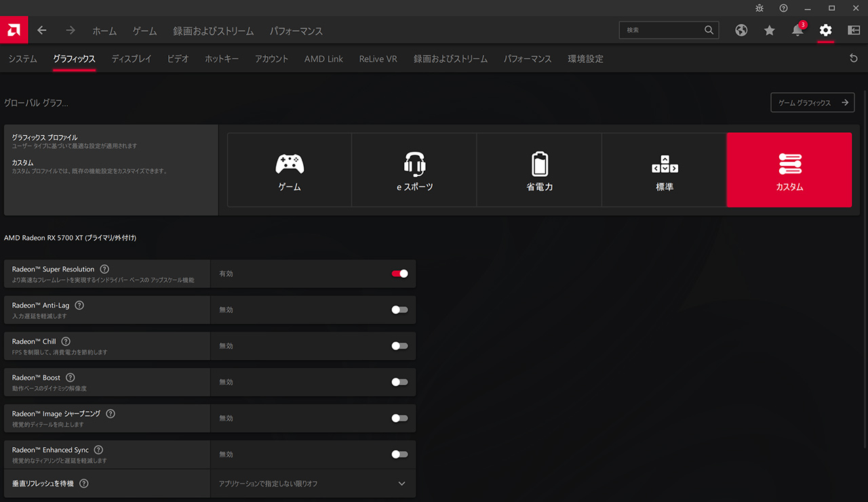868x502 pixels.
Task: Click the グローバル グラフ... heading
Action: [x=37, y=103]
